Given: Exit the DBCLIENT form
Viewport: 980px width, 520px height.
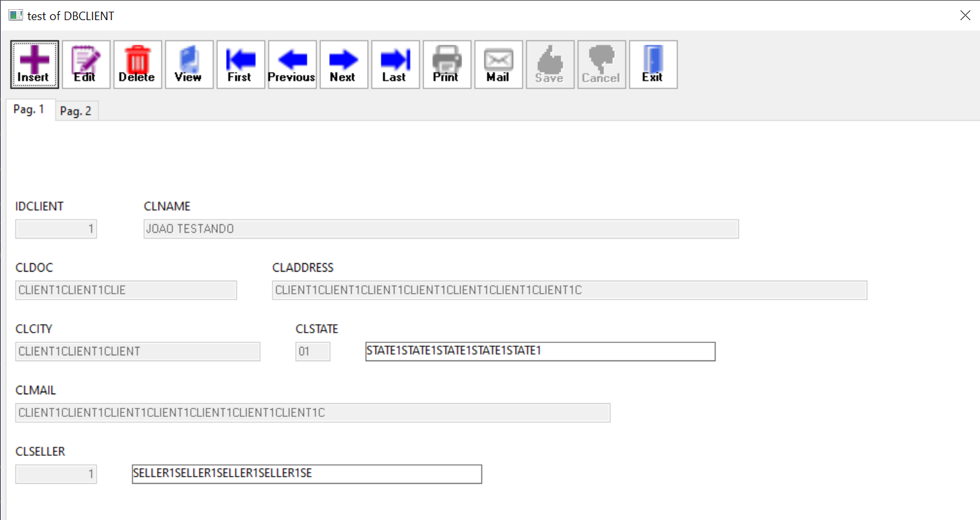Looking at the screenshot, I should point(653,64).
